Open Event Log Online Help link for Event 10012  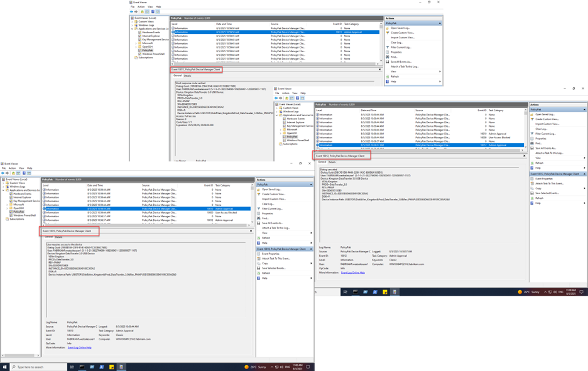pos(352,272)
